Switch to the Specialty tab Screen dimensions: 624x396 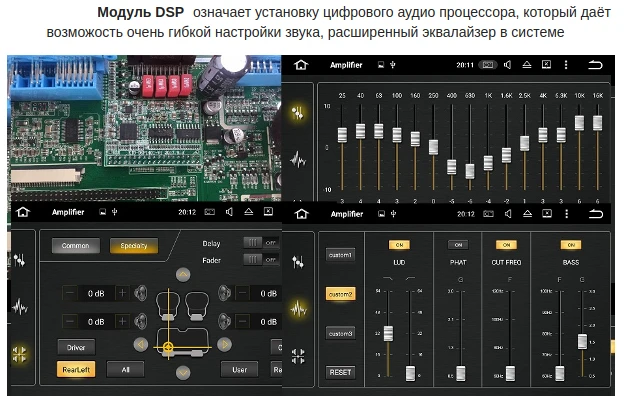tap(134, 246)
